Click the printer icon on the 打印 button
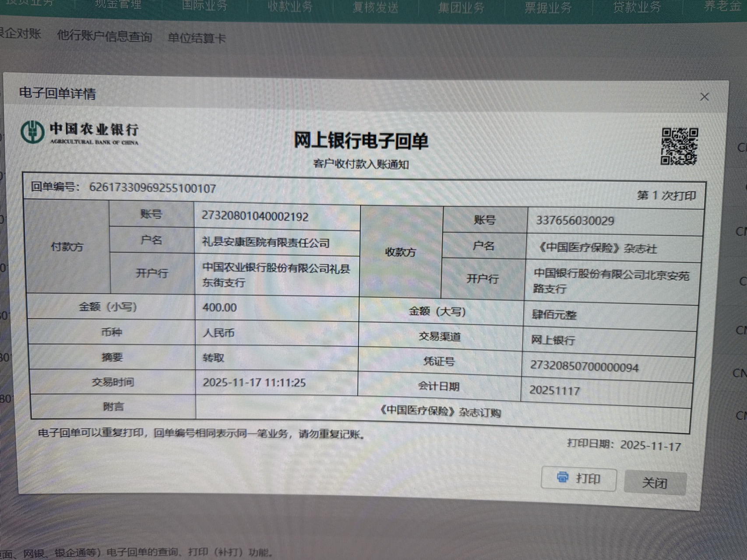The image size is (747, 560). tap(563, 477)
